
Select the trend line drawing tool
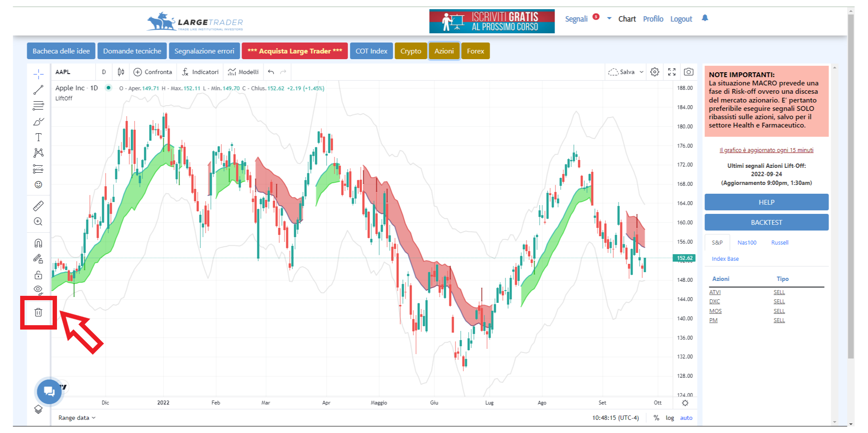tap(38, 90)
